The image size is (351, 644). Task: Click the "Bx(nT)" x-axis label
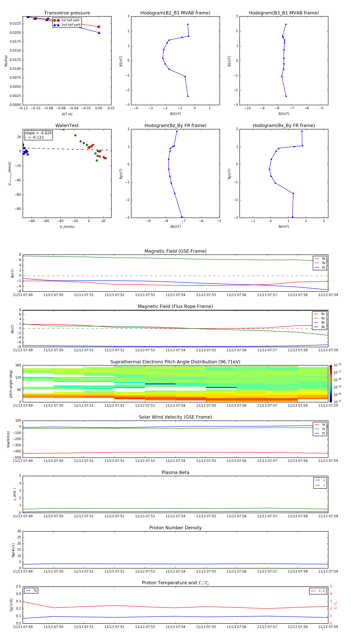[284, 227]
